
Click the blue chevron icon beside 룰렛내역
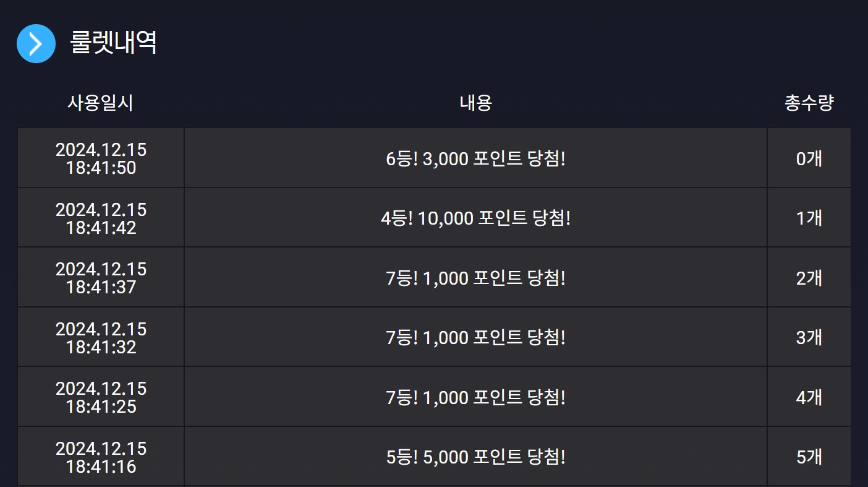click(x=36, y=43)
